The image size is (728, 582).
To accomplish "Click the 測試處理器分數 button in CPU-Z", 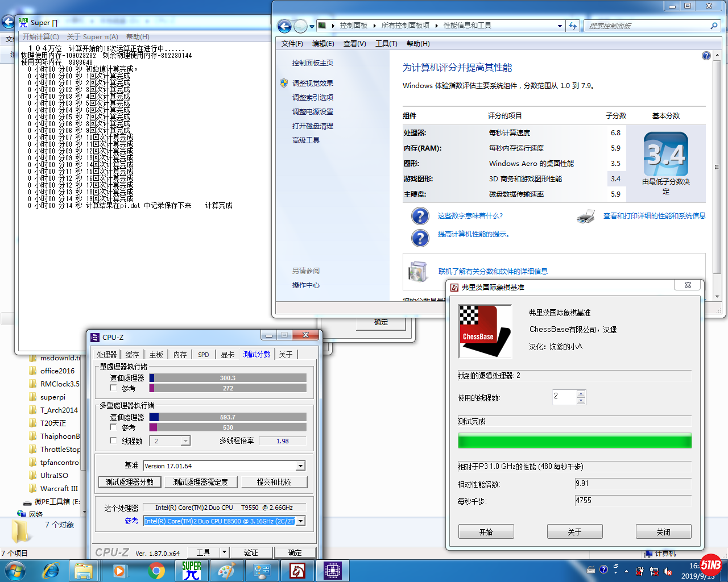I will 130,482.
